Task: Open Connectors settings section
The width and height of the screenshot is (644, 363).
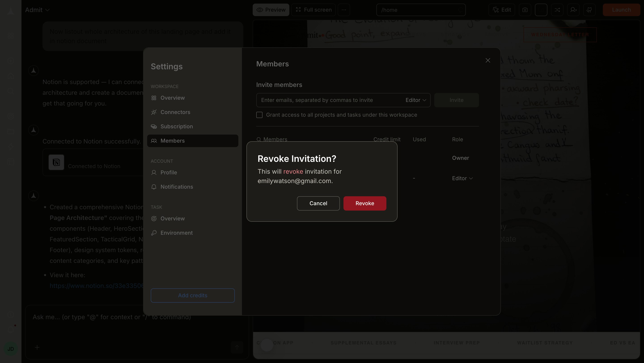Action: 193,112
